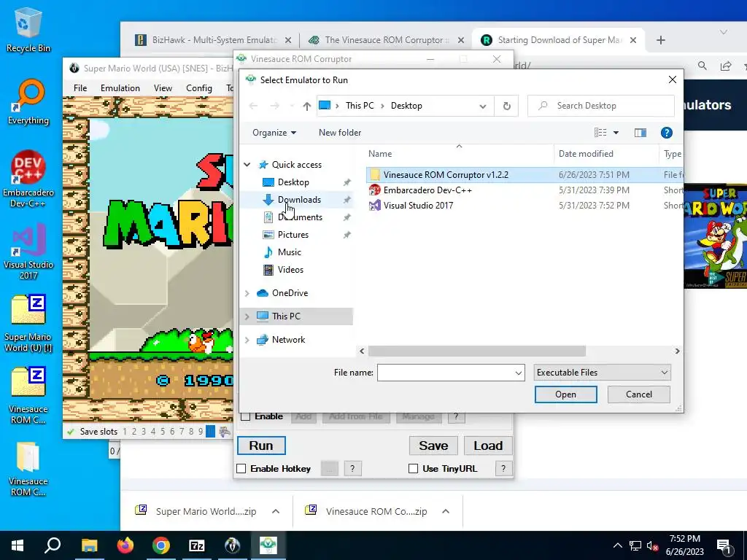Open the browser search icon

703,66
